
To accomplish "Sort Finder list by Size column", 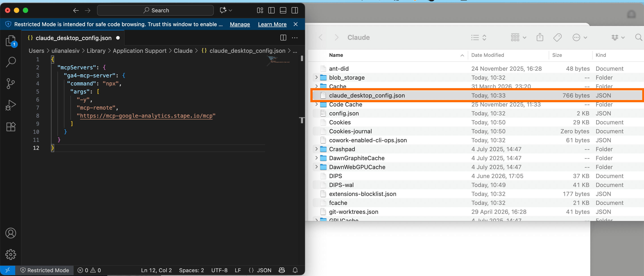I will click(x=557, y=55).
